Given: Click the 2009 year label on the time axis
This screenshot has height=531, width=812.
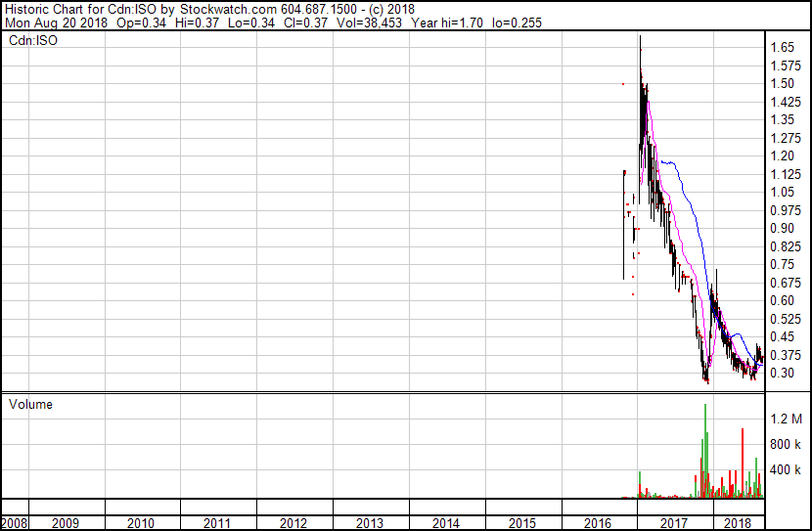Looking at the screenshot, I should click(66, 523).
